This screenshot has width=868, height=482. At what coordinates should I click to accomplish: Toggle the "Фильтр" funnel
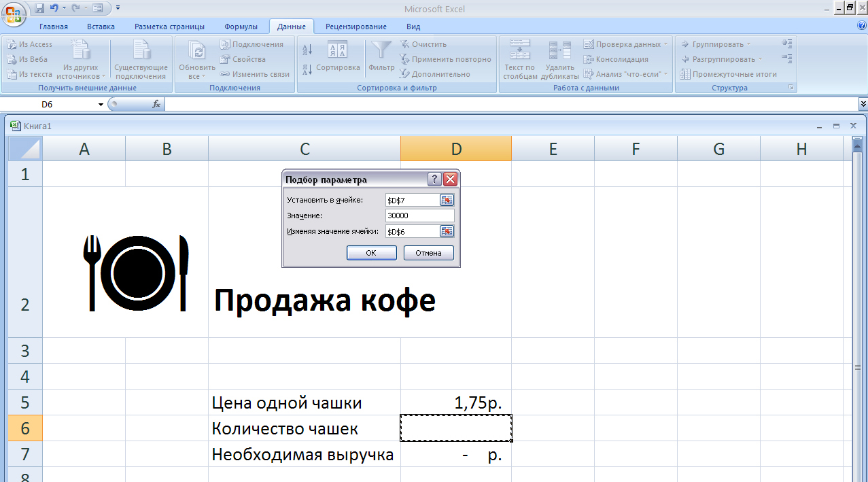pyautogui.click(x=382, y=56)
